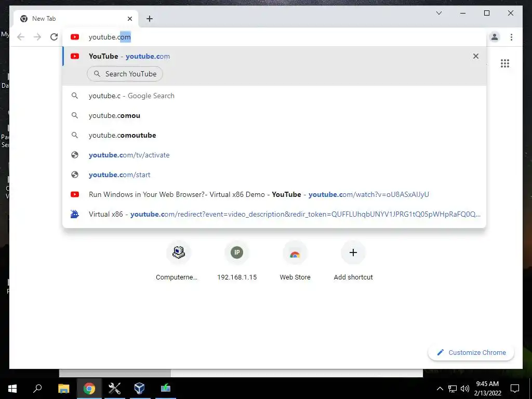Select the 'youtube.comoutube' search suggestion

click(x=274, y=135)
